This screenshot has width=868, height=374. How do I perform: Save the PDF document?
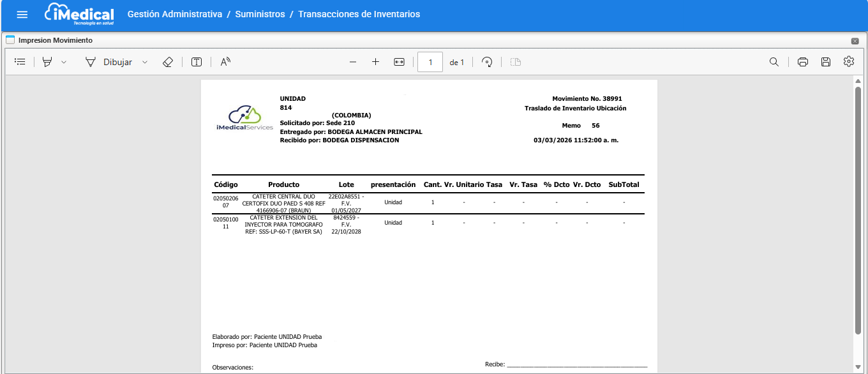pos(825,62)
